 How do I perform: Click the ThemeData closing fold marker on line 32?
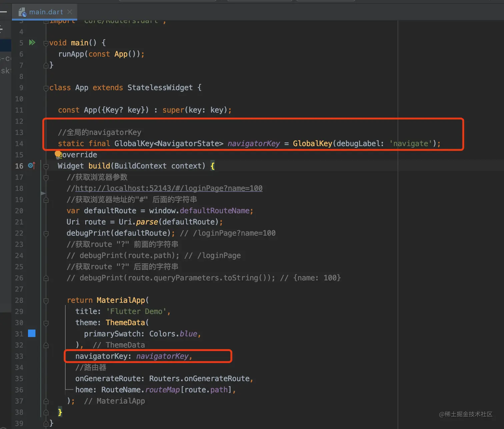tap(46, 345)
